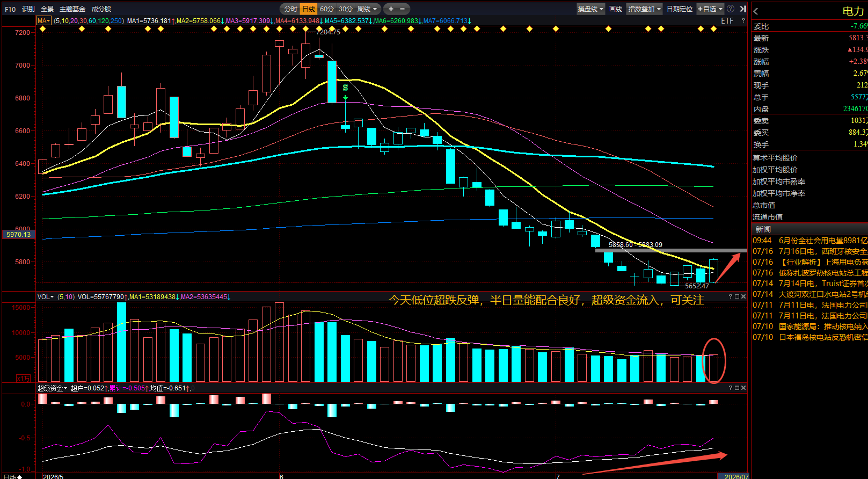Switch to 分时 chart view

290,9
